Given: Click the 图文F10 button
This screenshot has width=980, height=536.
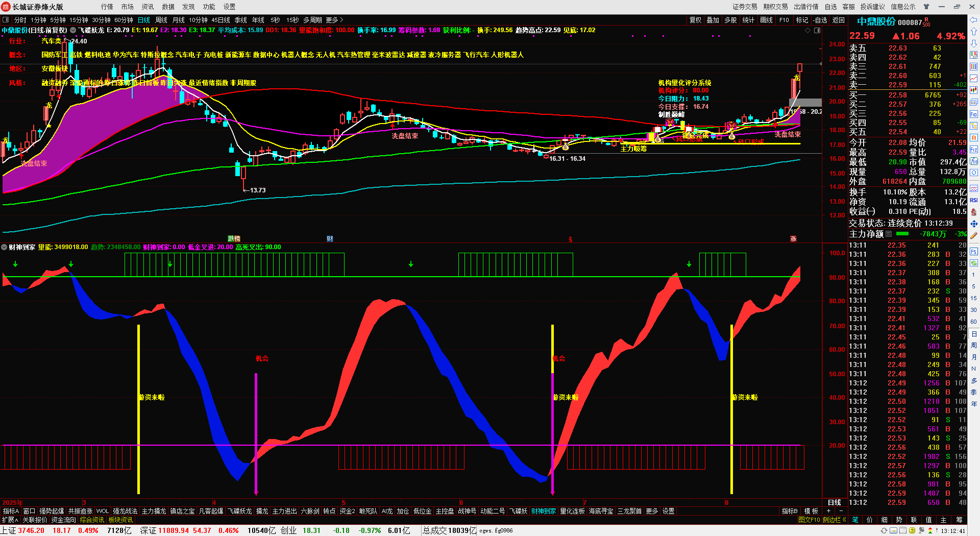Looking at the screenshot, I should [x=809, y=520].
